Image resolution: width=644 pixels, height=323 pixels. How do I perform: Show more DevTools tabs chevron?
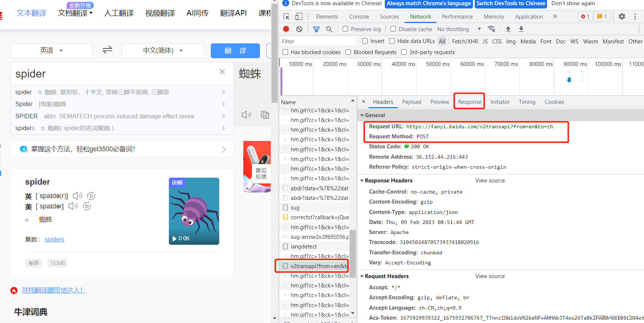point(555,16)
